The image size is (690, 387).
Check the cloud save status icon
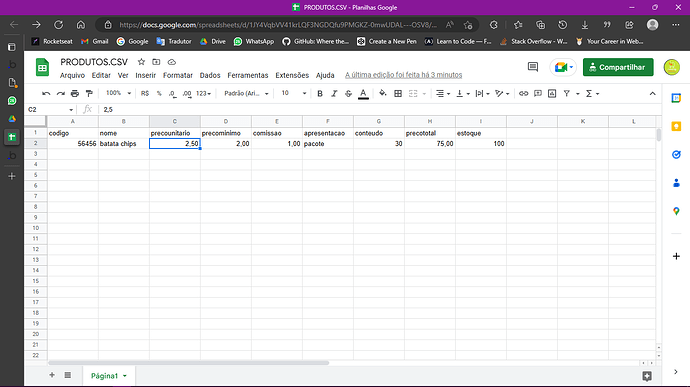172,62
